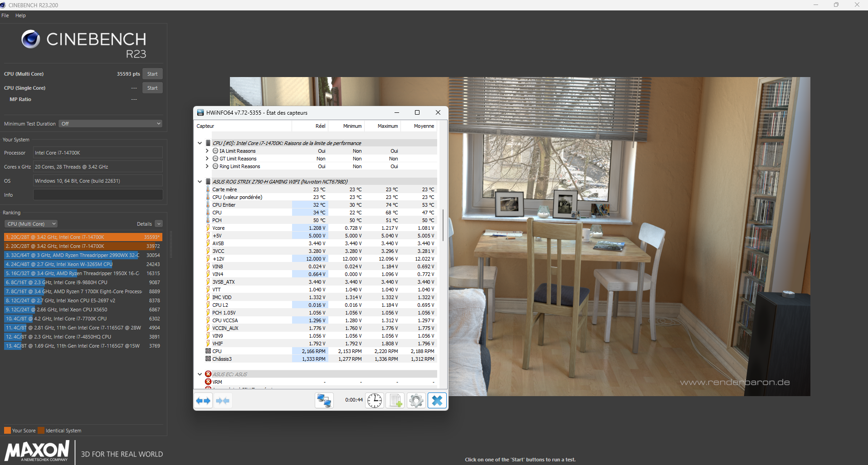
Task: Click the HWiNFO sensor list vertical scrollbar
Action: tap(443, 225)
